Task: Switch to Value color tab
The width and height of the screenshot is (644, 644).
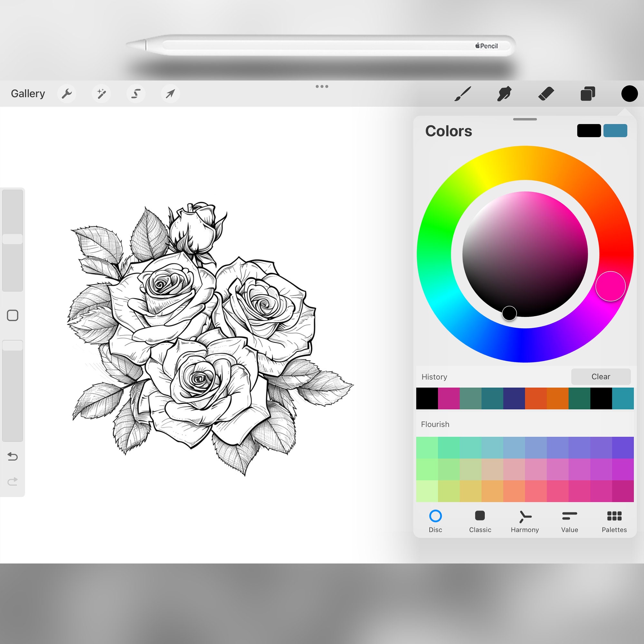Action: pos(569,522)
